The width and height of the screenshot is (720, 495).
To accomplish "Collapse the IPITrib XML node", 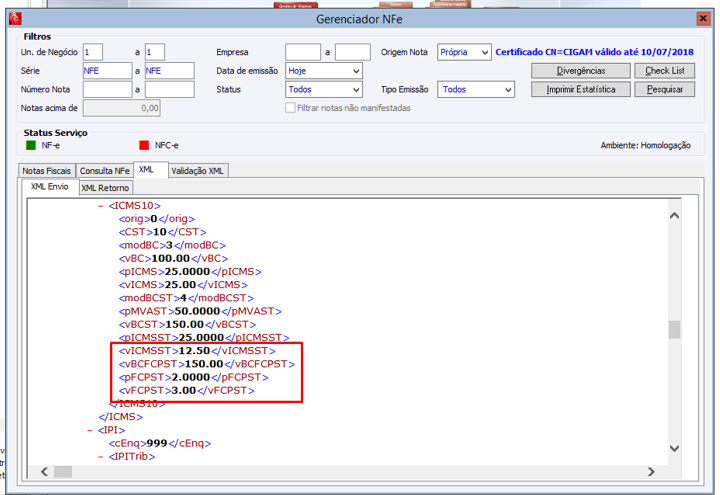I will pos(101,457).
